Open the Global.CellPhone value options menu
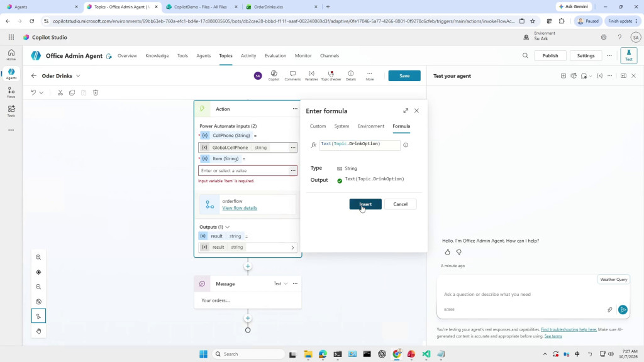Image resolution: width=644 pixels, height=362 pixels. [x=293, y=147]
